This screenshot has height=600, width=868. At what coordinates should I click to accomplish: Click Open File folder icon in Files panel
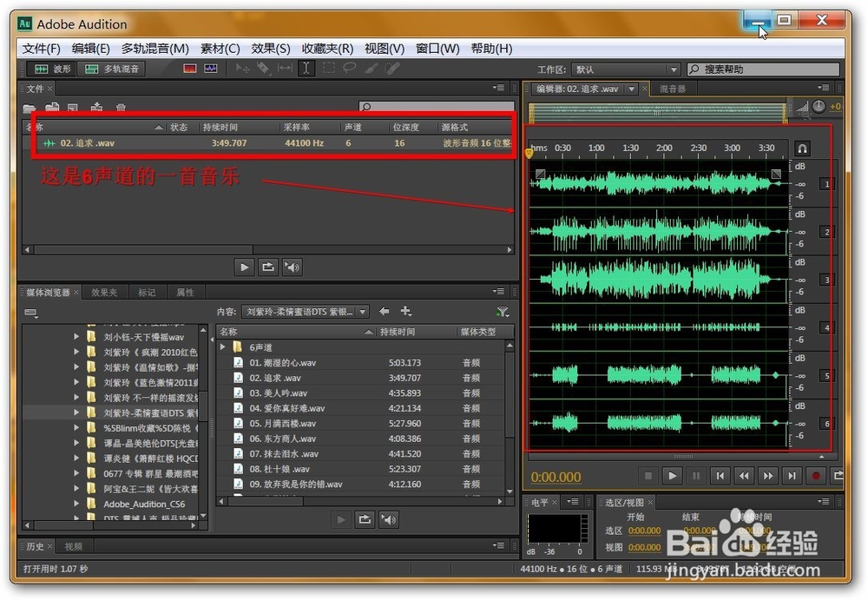coord(30,108)
